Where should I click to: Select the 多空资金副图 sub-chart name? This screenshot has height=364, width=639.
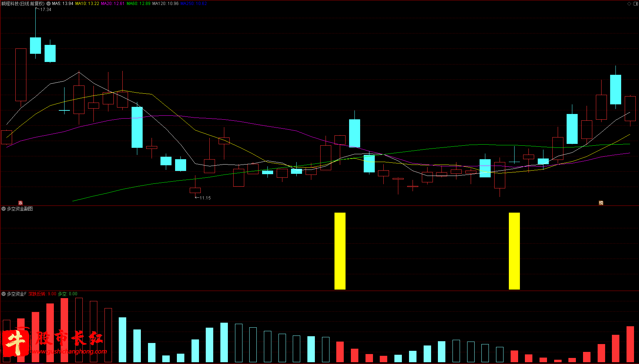(20, 209)
